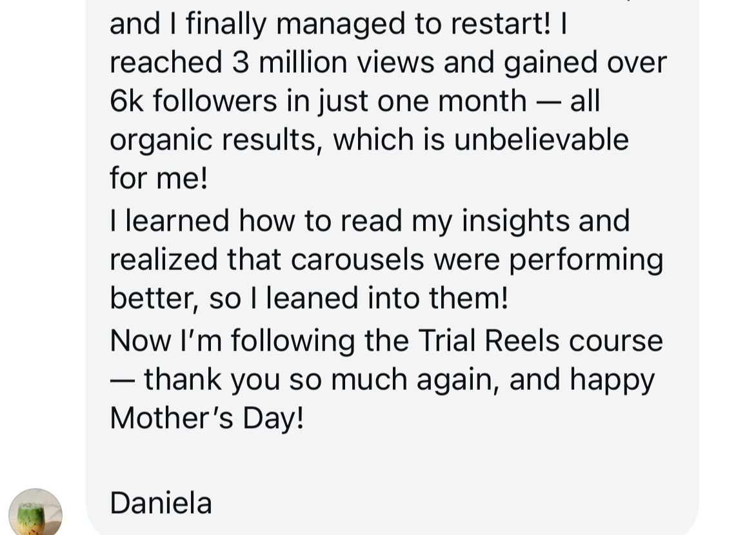The image size is (756, 535).
Task: Open the sender's matcha drink profile avatar
Action: point(35,513)
